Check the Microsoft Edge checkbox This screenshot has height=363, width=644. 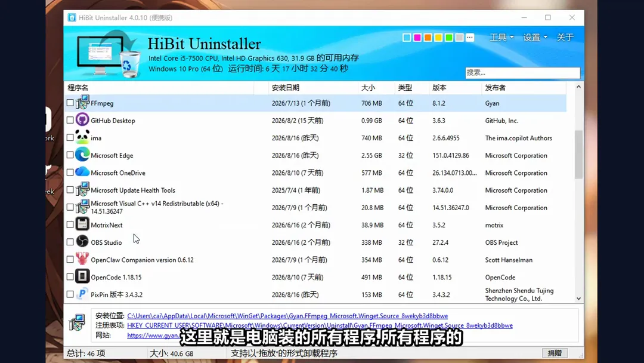pos(70,155)
